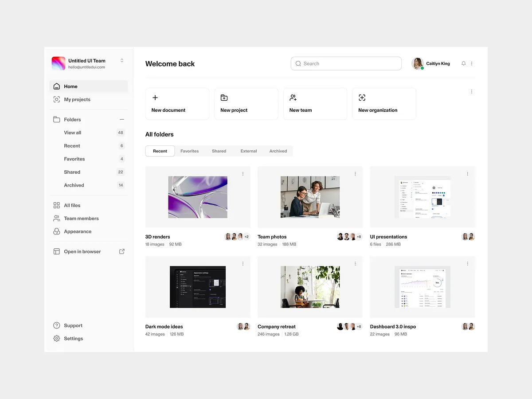Select View all under Folders
This screenshot has height=399, width=532.
[72, 133]
